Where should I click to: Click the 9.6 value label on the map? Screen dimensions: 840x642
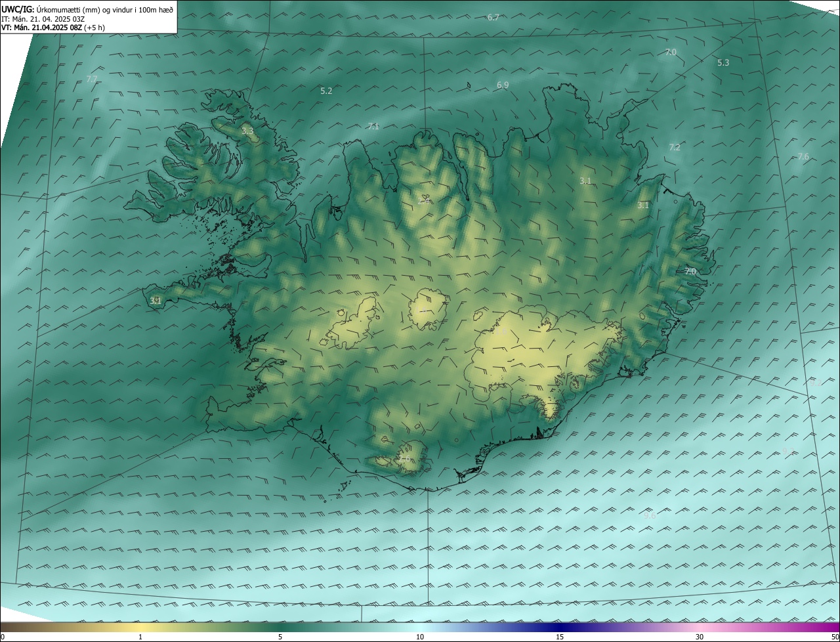pyautogui.click(x=650, y=516)
